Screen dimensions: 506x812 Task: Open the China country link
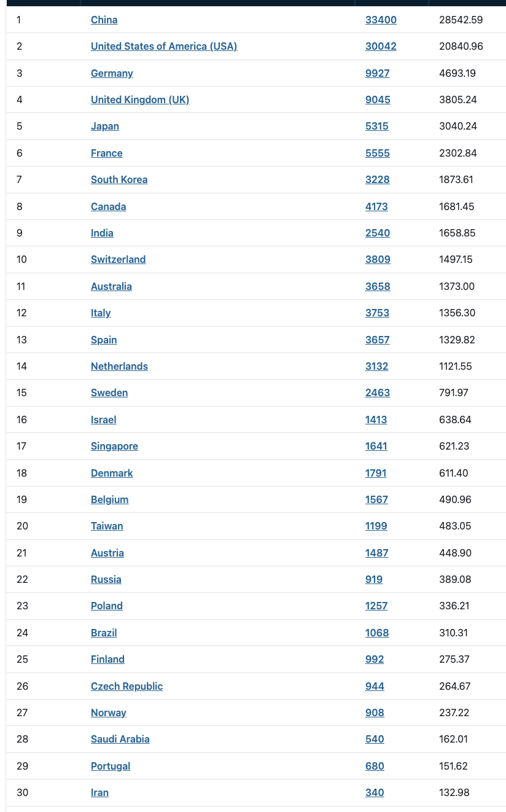[104, 20]
